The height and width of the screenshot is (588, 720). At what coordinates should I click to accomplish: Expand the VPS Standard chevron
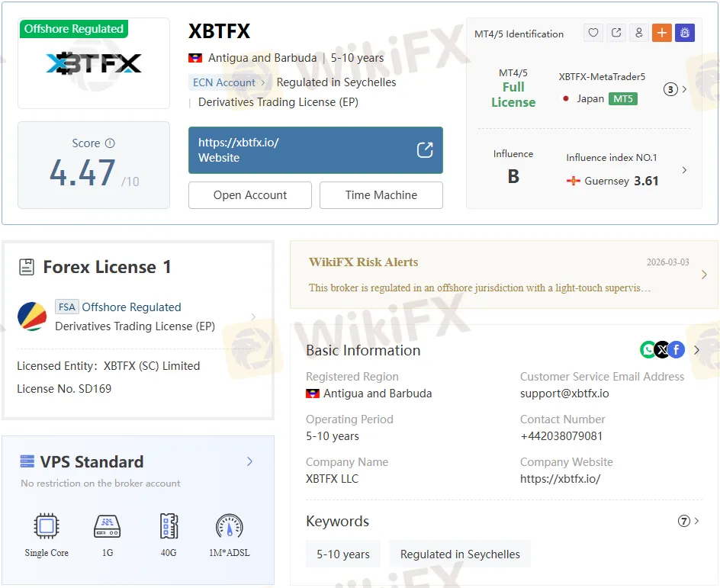pos(249,461)
